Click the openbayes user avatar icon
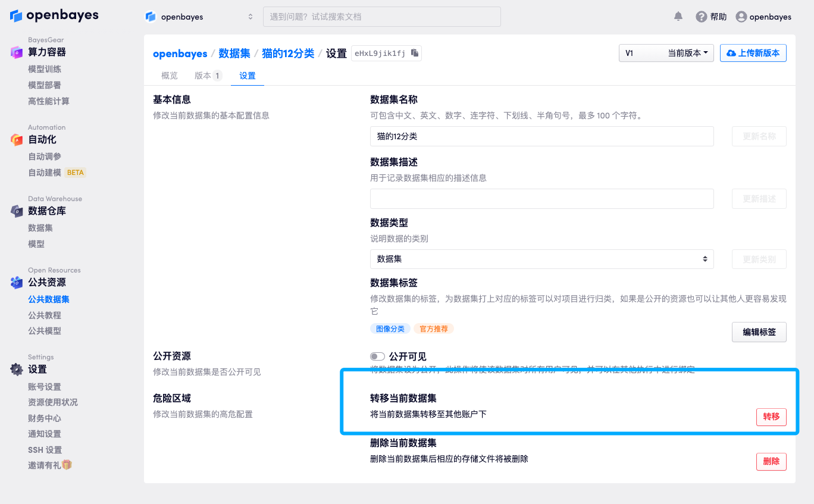The height and width of the screenshot is (504, 814). pyautogui.click(x=741, y=17)
